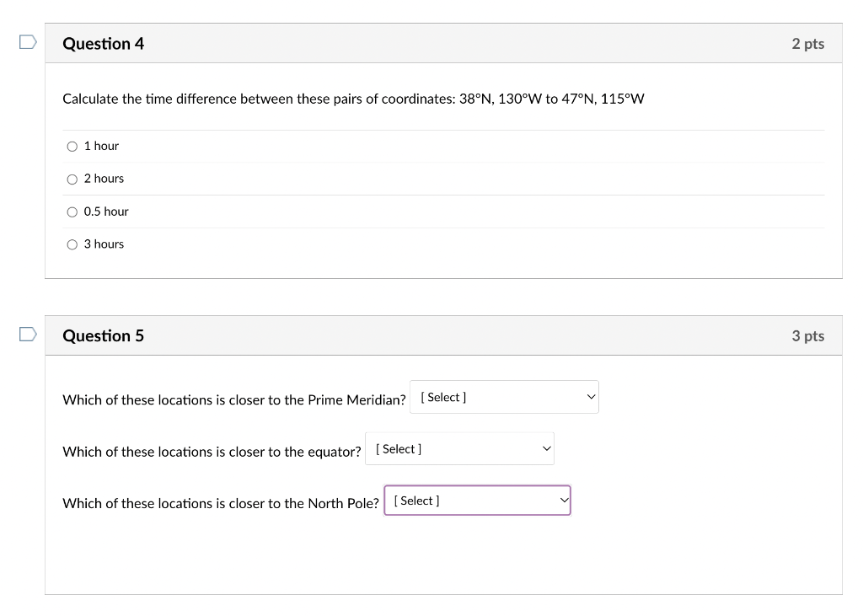Screen dimensions: 863x616
Task: Click the 'Question 5' heading
Action: [104, 335]
